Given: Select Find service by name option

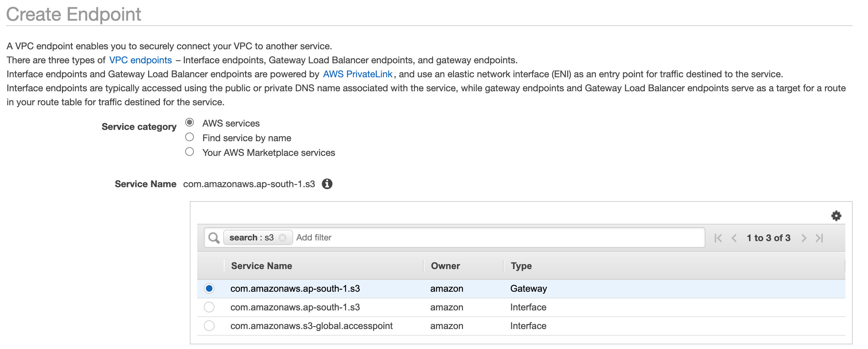Looking at the screenshot, I should pos(190,137).
